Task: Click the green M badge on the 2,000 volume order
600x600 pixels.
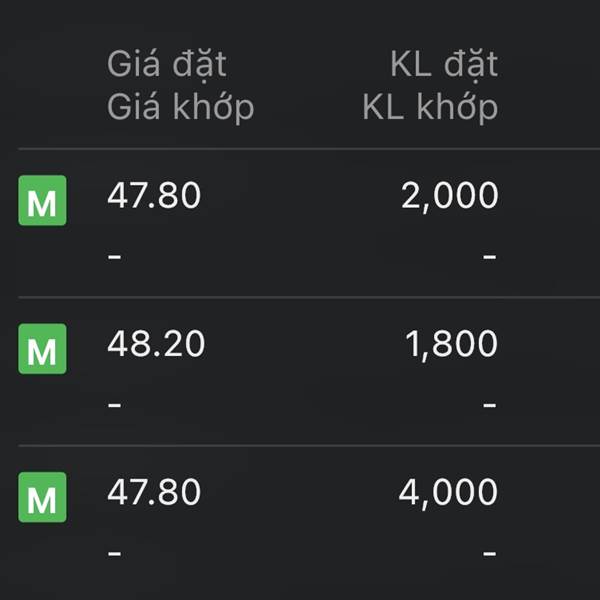Action: point(42,200)
